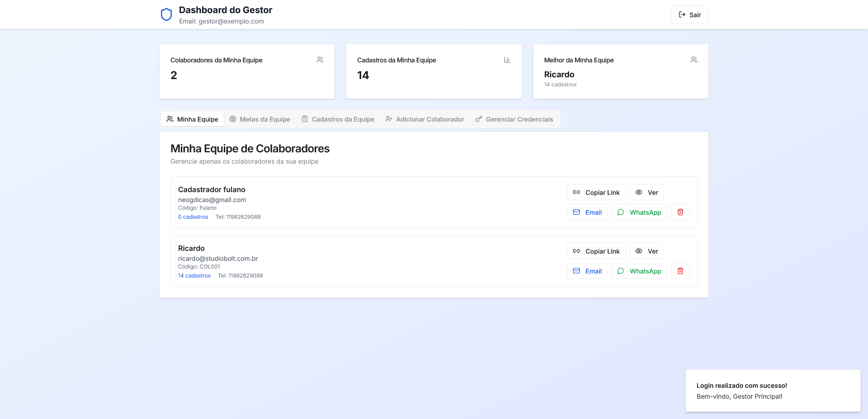Send an email to Ricardo

[x=587, y=271]
